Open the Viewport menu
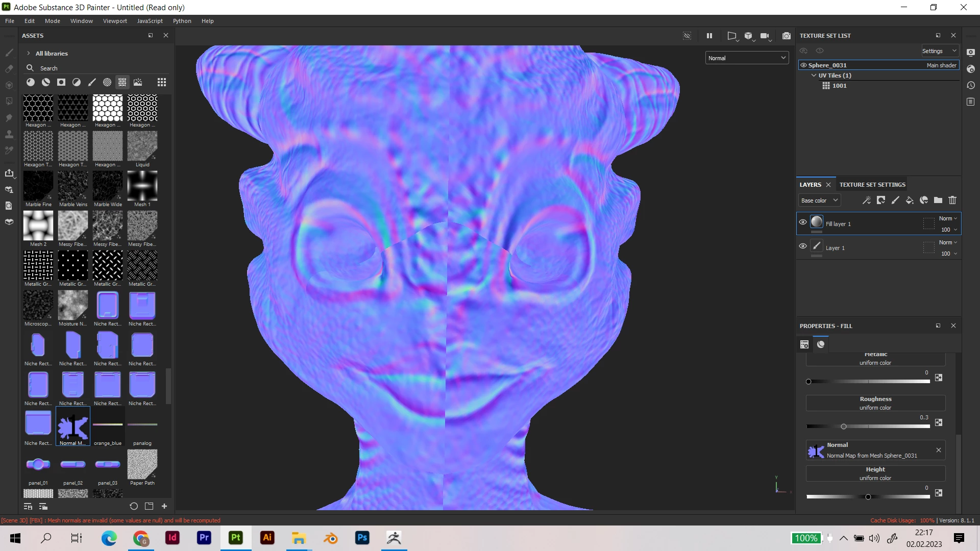980x551 pixels. 115,21
